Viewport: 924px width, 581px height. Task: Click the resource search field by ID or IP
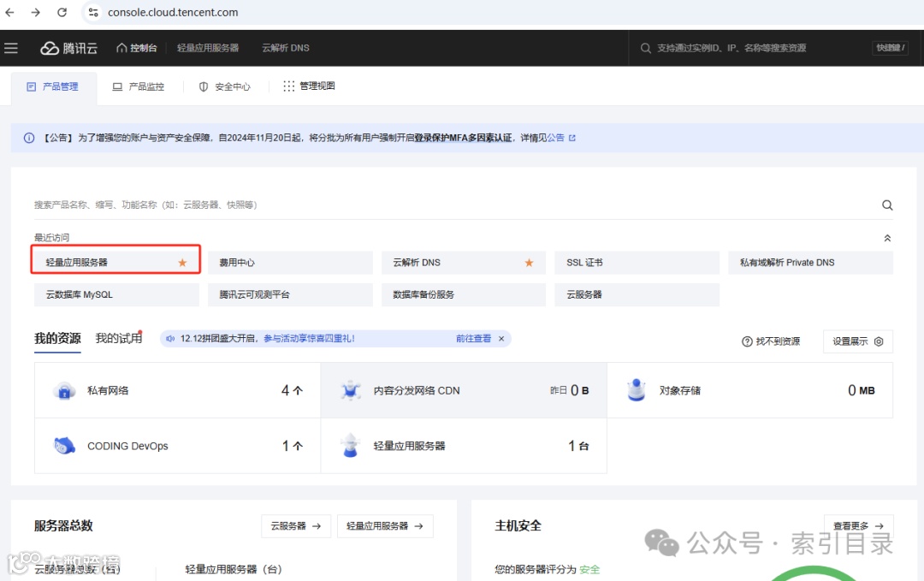[731, 48]
